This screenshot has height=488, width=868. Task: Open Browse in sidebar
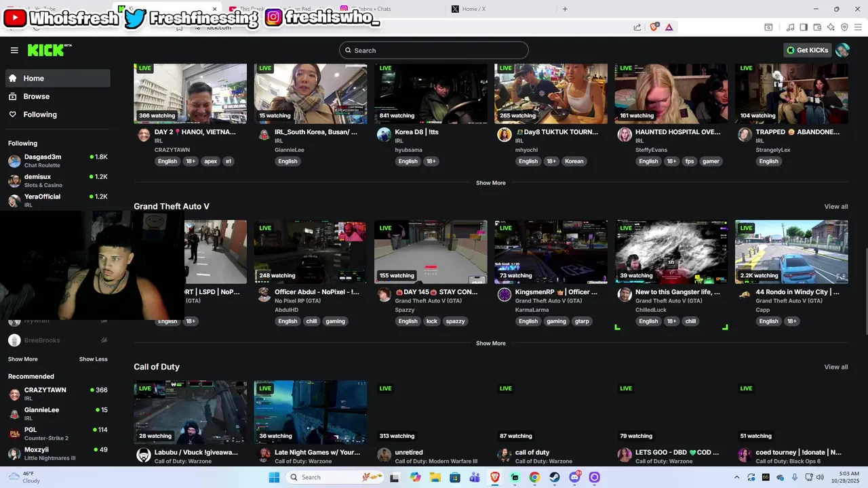58,96
